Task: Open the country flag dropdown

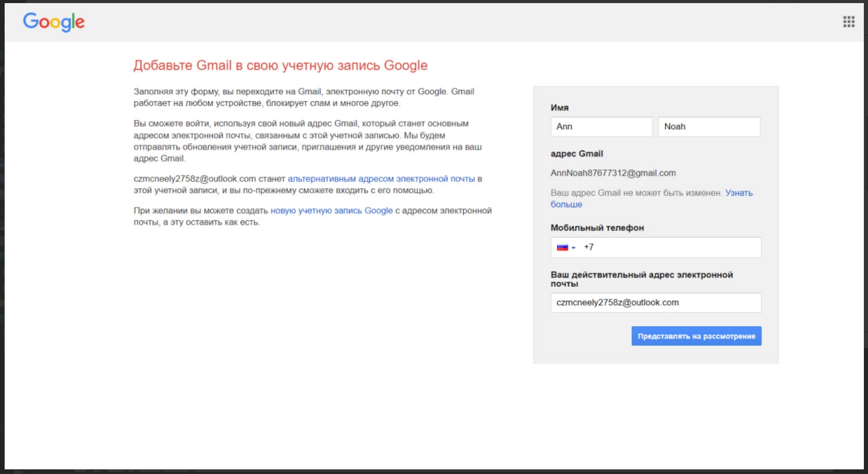Action: coord(566,248)
